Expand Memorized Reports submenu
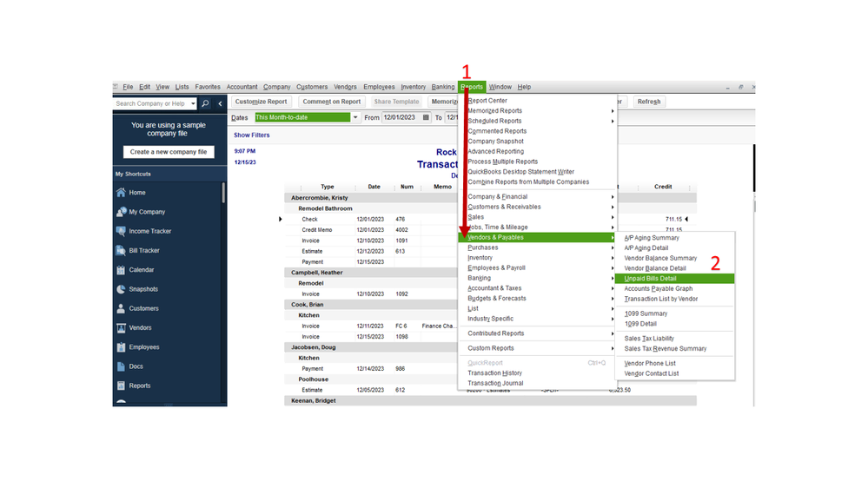The width and height of the screenshot is (868, 488). (538, 110)
